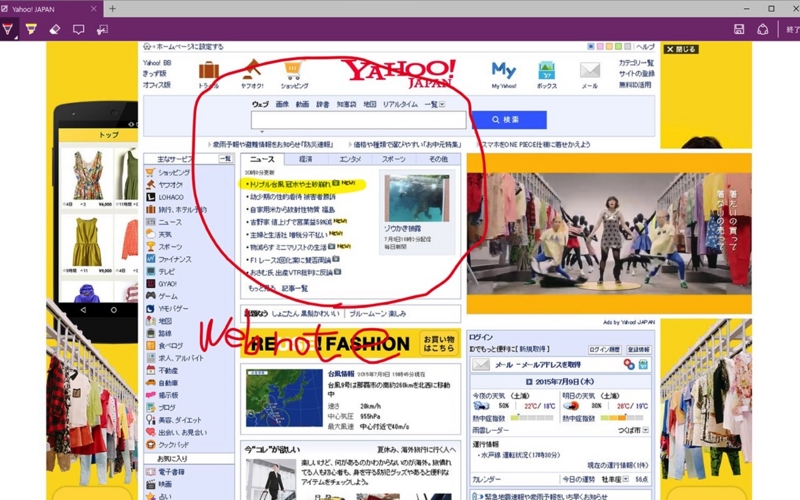Choose the Web Note eraser tool
The image size is (800, 500).
click(x=55, y=29)
